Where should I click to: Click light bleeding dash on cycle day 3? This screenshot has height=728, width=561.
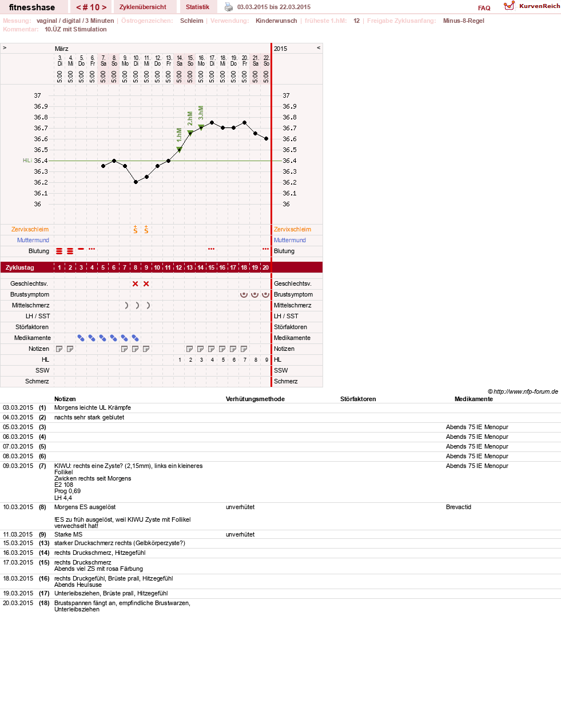(81, 249)
